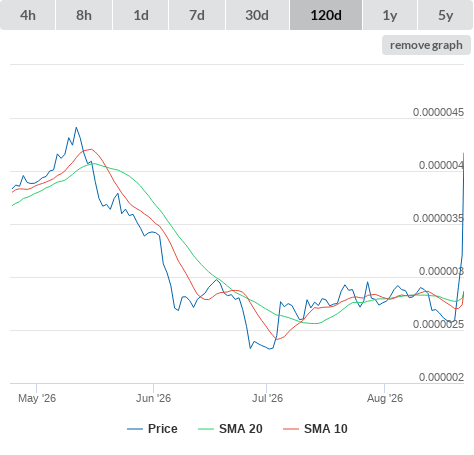474x455 pixels.
Task: Click the green SMA 20 line swatch
Action: [206, 429]
